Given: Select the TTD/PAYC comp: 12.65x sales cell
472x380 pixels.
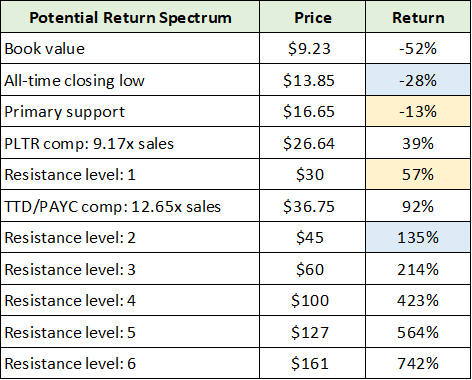Looking at the screenshot, I should [x=130, y=206].
